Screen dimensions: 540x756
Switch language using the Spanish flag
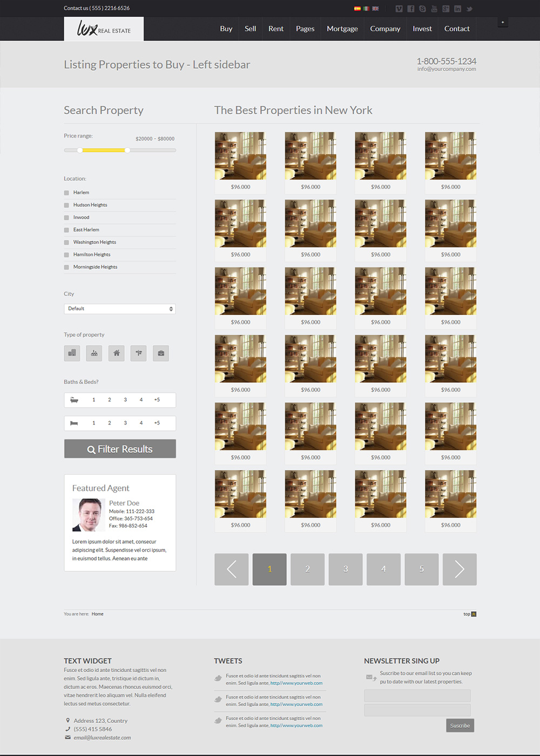357,9
